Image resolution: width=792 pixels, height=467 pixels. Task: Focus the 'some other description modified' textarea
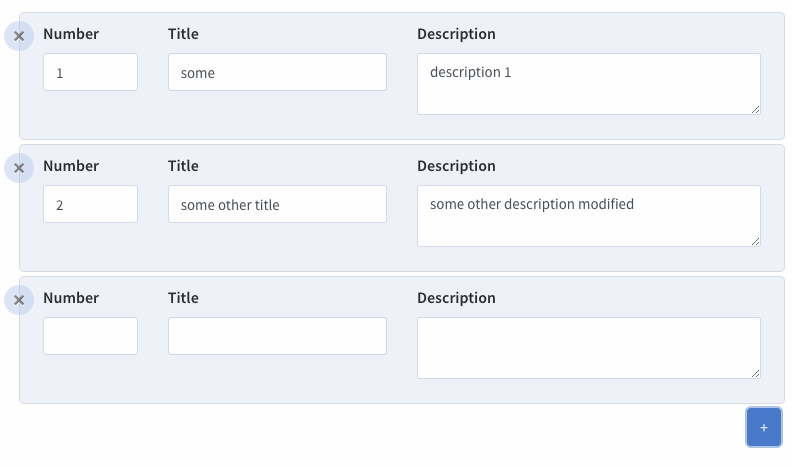588,216
